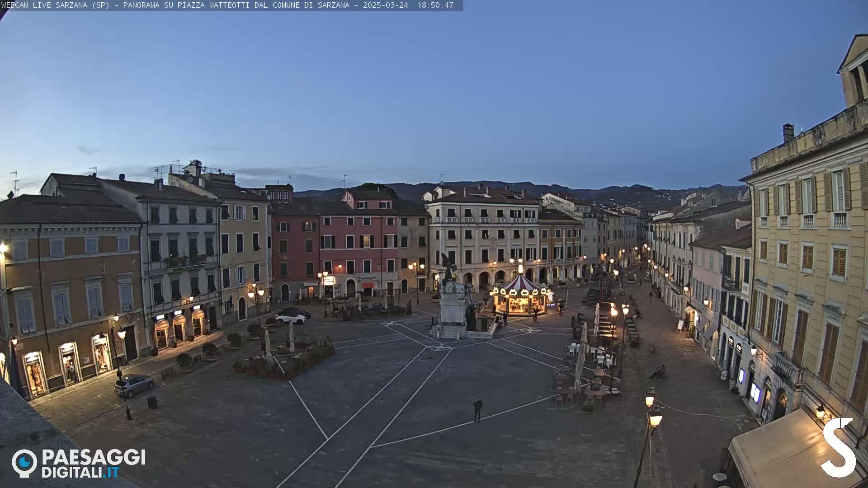Click the "PAESAGGI DIGITALI.IT" logo text
This screenshot has width=868, height=488.
pyautogui.click(x=94, y=464)
